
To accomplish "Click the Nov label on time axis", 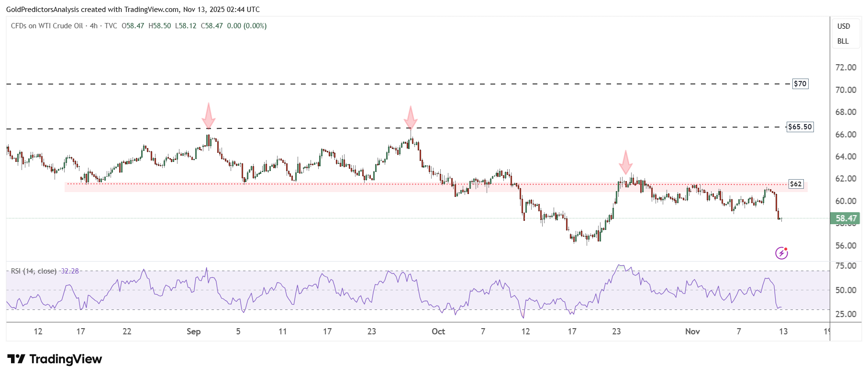I will (x=692, y=331).
